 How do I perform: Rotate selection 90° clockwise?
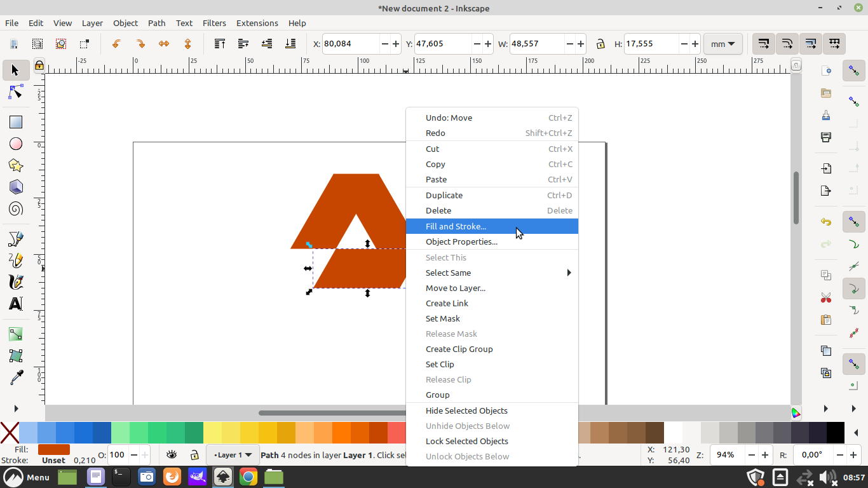tap(140, 44)
